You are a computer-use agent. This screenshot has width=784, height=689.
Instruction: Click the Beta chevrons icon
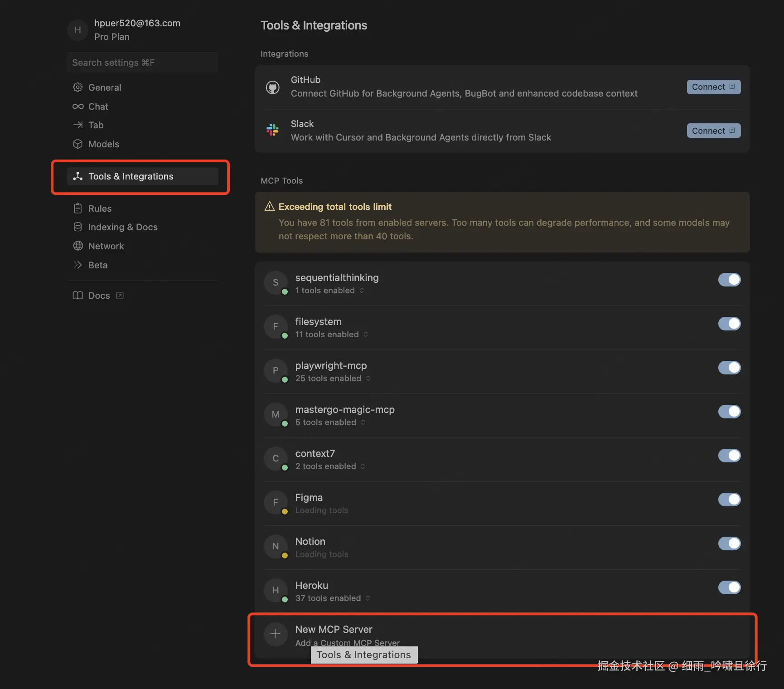click(78, 265)
